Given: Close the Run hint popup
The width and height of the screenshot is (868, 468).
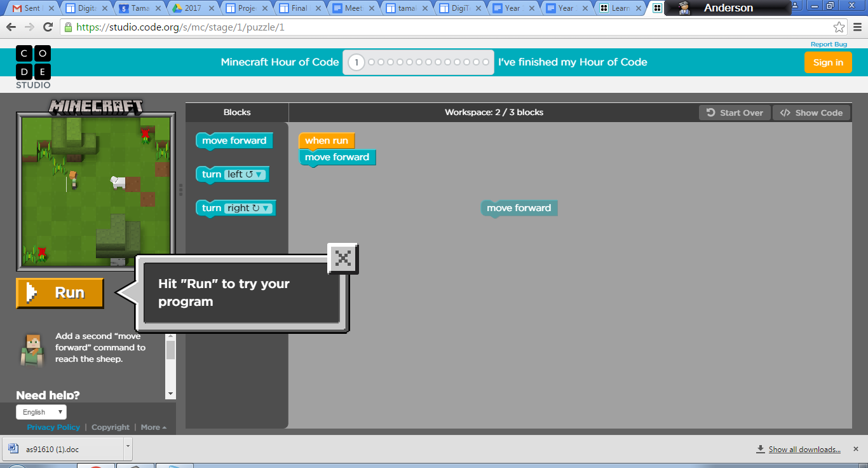Looking at the screenshot, I should tap(343, 258).
